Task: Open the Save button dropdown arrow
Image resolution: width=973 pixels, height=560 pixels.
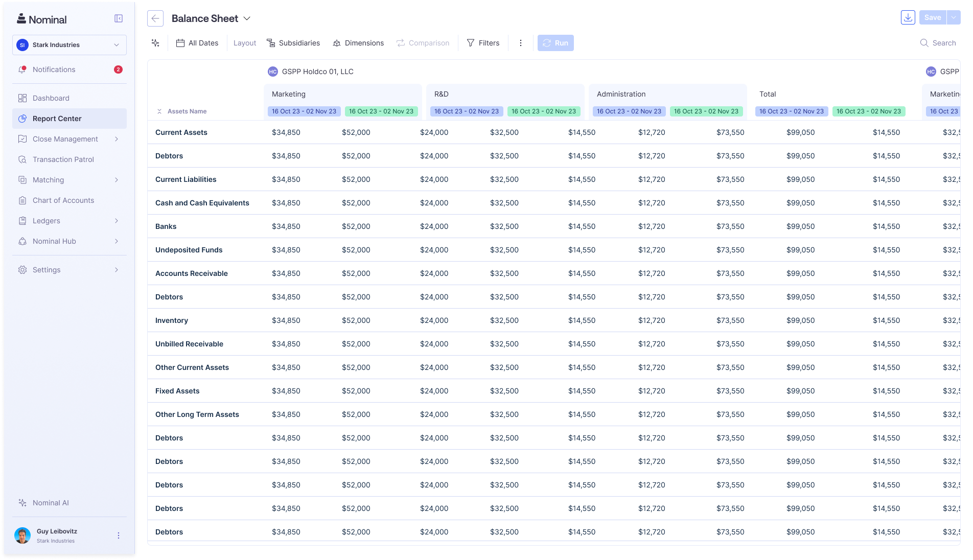Action: tap(953, 17)
